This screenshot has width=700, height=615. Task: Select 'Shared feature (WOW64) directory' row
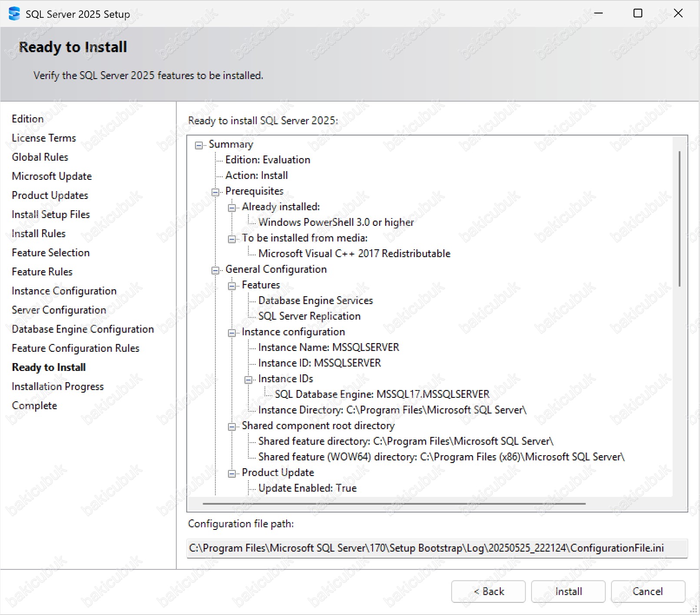[x=442, y=457]
